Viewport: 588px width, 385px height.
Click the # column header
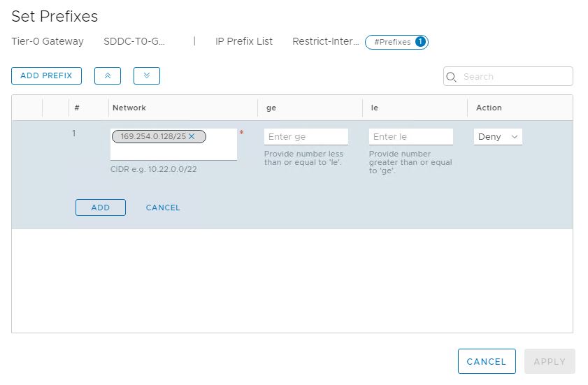tap(77, 108)
